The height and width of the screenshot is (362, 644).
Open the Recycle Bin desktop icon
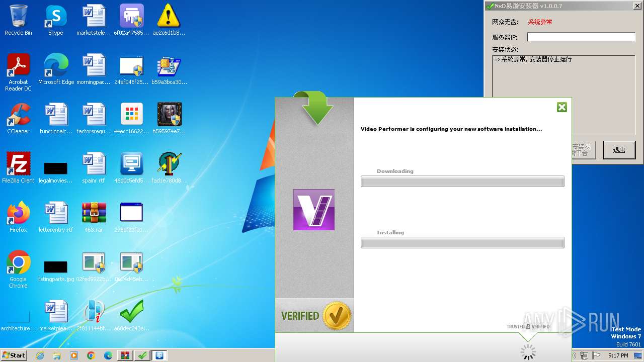click(x=18, y=20)
